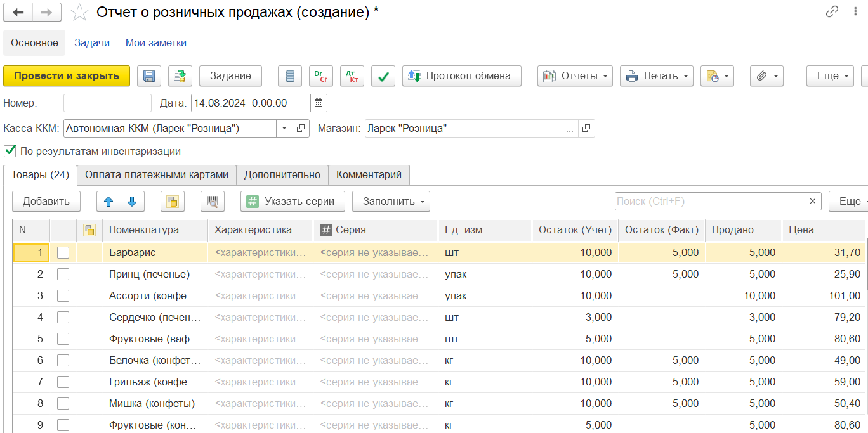Open barcode search icon
The width and height of the screenshot is (868, 433).
point(213,202)
